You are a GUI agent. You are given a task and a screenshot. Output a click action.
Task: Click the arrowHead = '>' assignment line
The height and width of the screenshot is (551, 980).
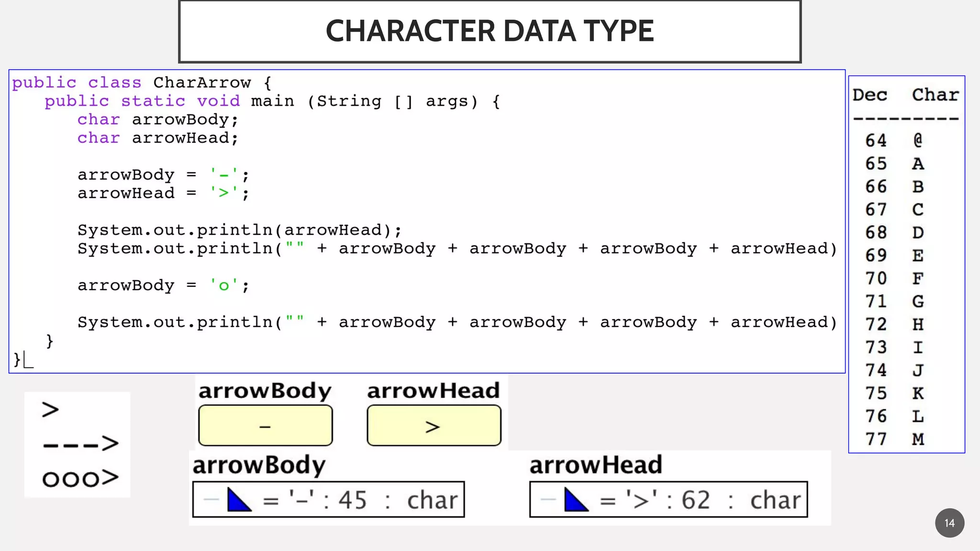click(x=163, y=193)
